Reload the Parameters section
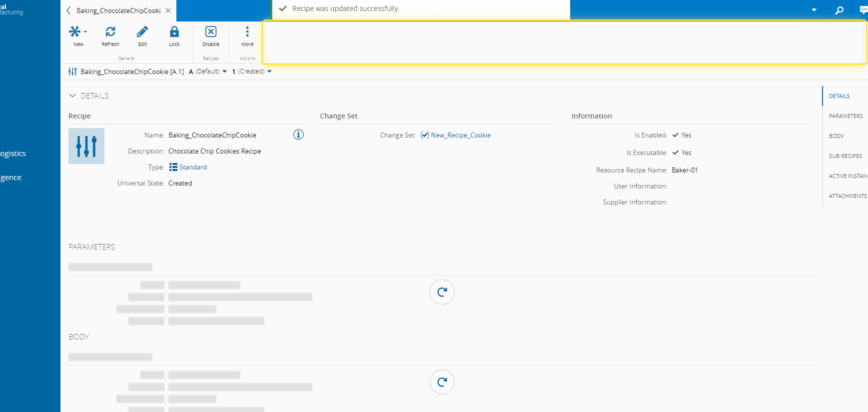Screen dimensions: 868x412 (x=442, y=292)
